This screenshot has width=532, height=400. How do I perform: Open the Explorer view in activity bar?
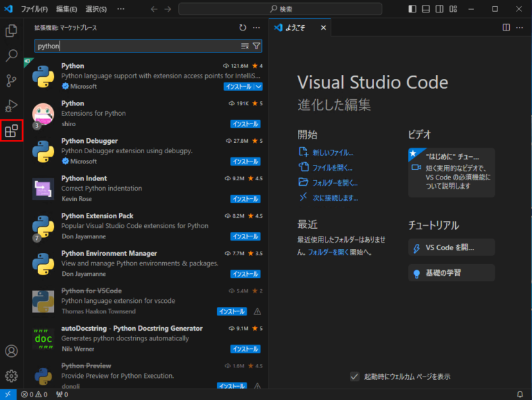click(x=11, y=31)
